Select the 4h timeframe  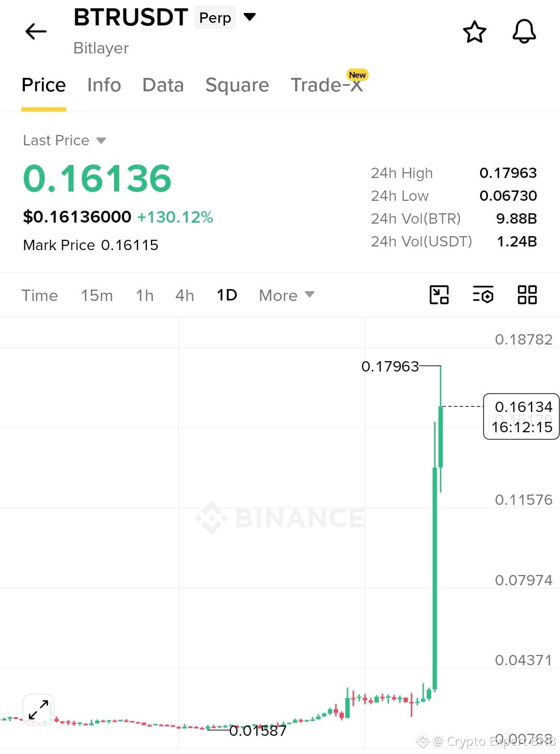(x=185, y=295)
